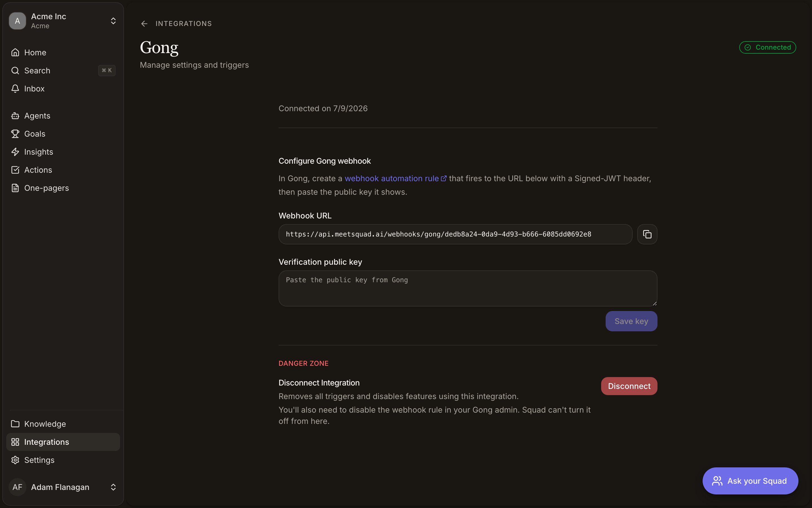The image size is (812, 508).
Task: Click the Integrations grid icon
Action: [15, 442]
